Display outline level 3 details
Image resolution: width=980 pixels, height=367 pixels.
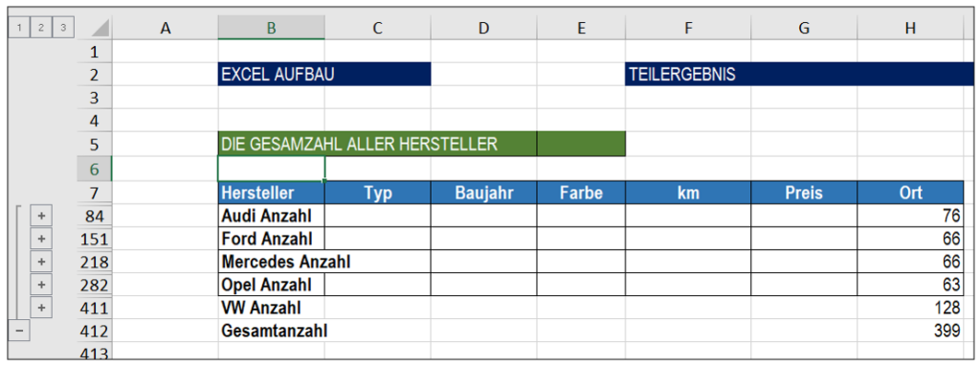click(x=62, y=28)
